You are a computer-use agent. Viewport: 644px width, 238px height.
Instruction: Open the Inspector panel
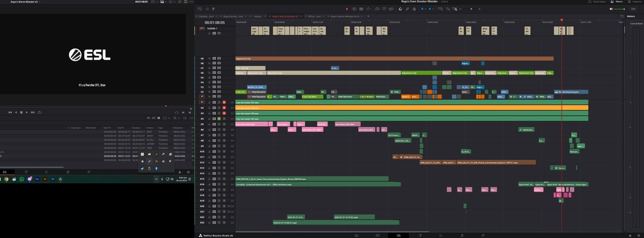(634, 3)
